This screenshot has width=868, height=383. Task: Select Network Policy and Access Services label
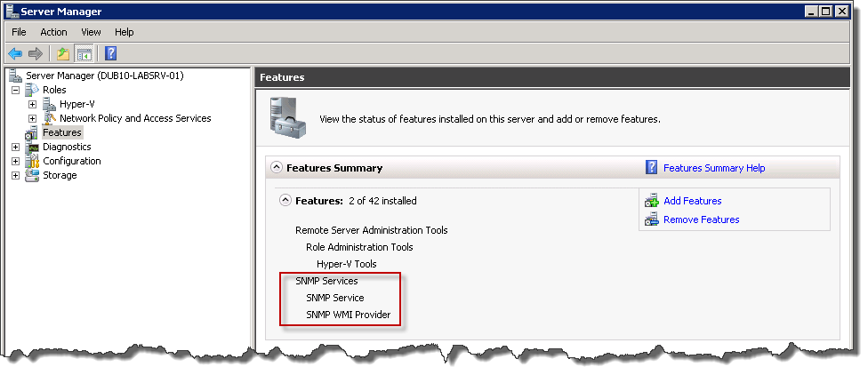(135, 118)
